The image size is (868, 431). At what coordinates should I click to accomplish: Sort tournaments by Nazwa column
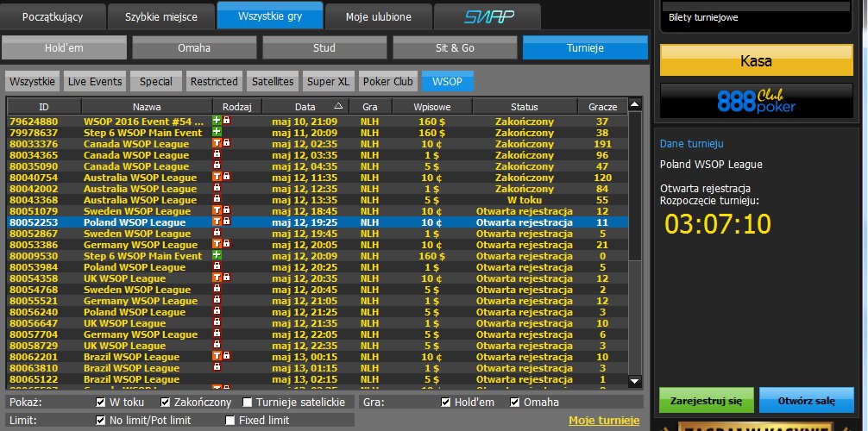pyautogui.click(x=147, y=106)
